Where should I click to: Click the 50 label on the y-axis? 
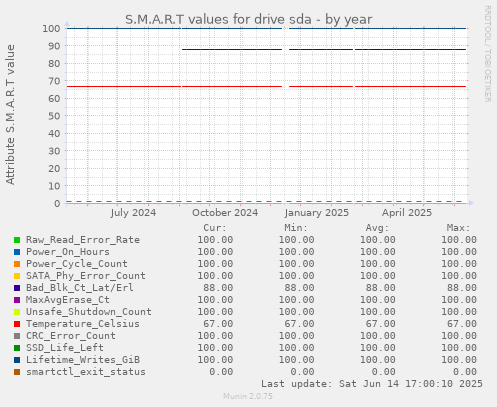click(54, 116)
